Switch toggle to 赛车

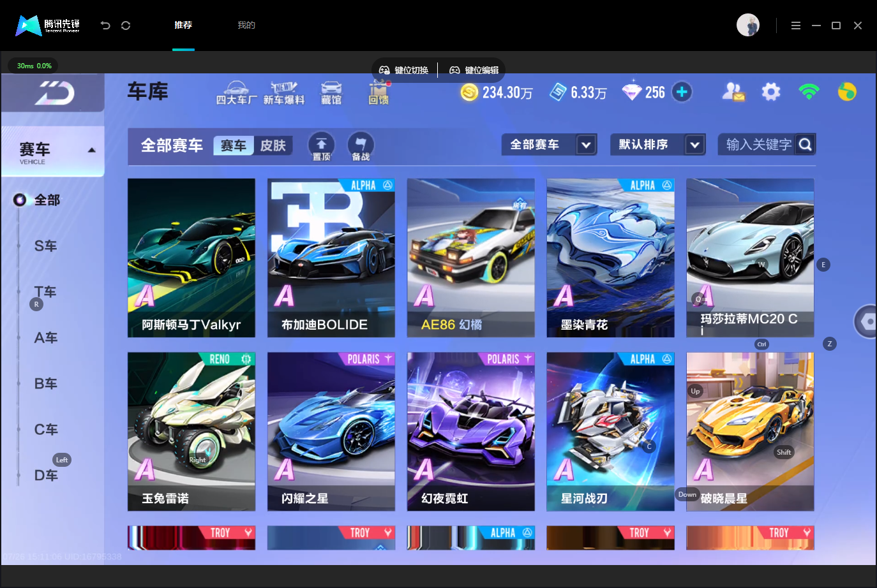pos(234,145)
